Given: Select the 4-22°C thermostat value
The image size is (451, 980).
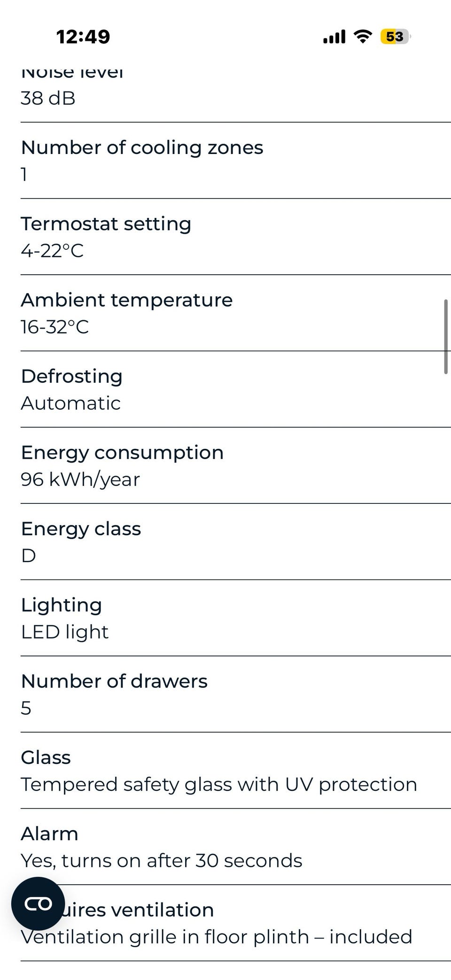Looking at the screenshot, I should click(52, 251).
